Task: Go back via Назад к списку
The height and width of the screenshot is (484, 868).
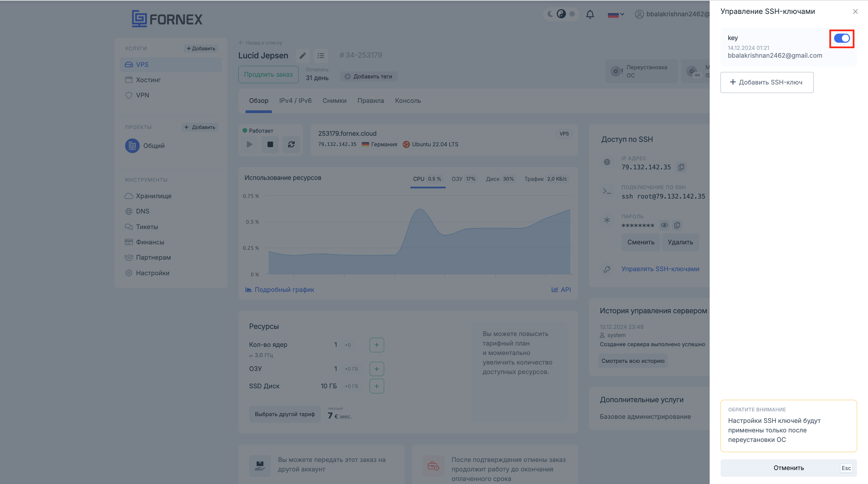Action: click(260, 43)
